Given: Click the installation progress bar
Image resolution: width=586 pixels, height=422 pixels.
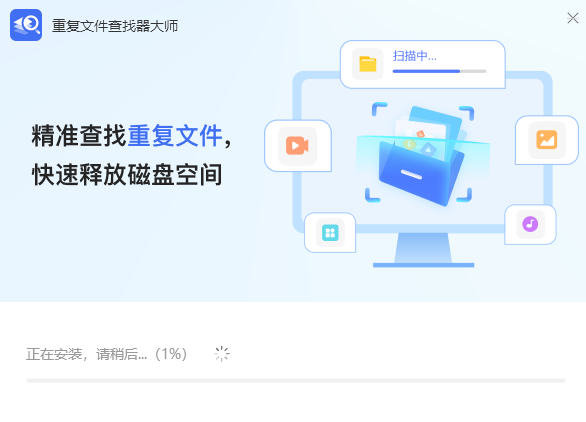Looking at the screenshot, I should 296,381.
